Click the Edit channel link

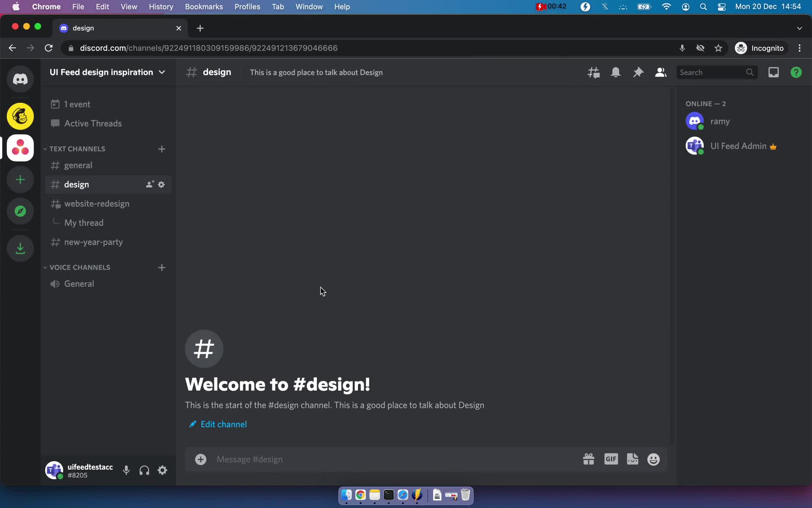tap(223, 424)
